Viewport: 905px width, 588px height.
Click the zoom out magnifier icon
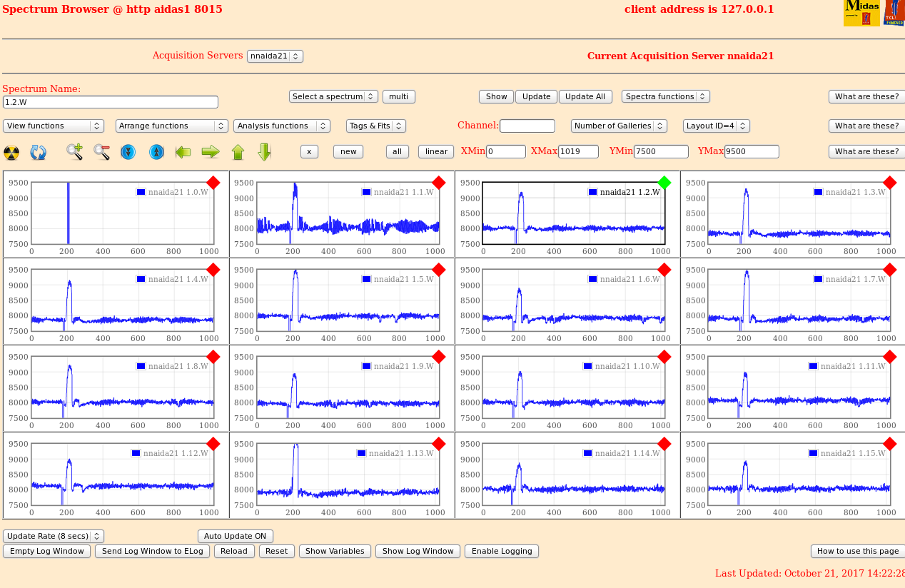[x=101, y=152]
